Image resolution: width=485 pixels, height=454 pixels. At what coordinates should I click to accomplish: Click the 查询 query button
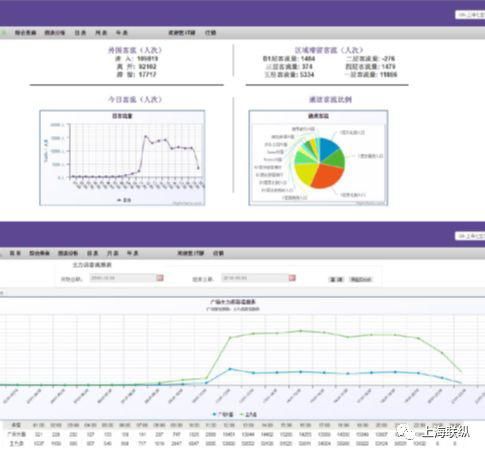[x=336, y=279]
